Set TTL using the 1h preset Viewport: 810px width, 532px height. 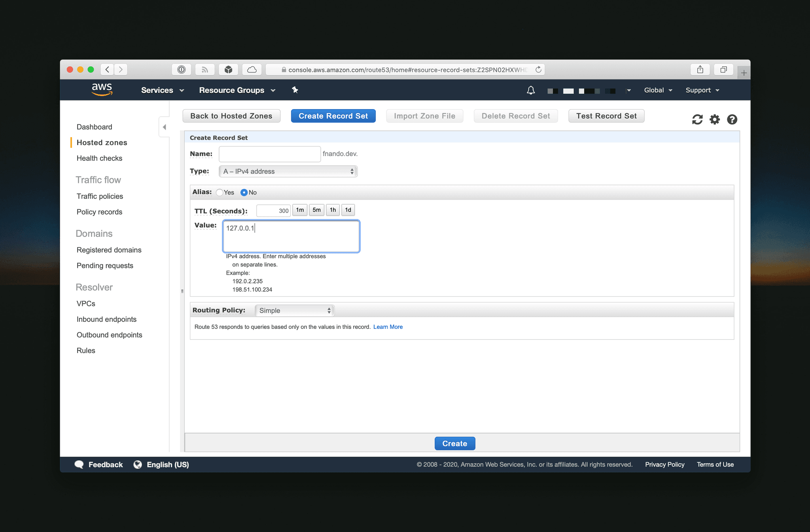coord(333,210)
